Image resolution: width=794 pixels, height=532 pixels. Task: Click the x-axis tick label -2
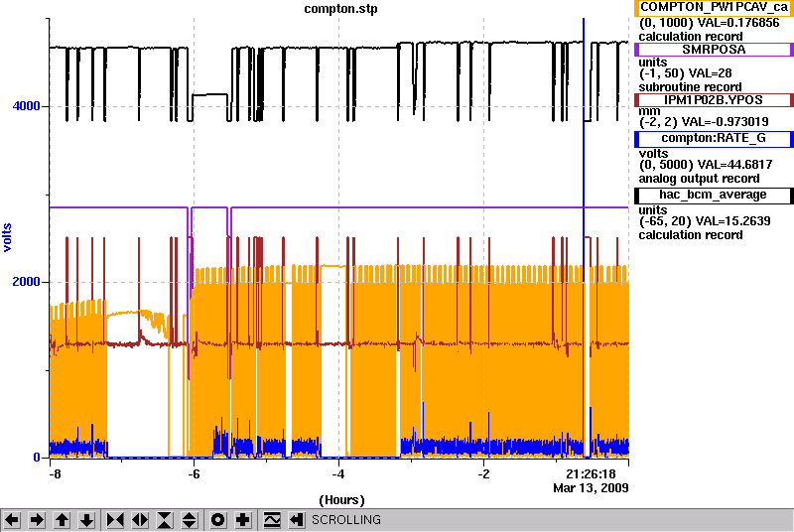pyautogui.click(x=483, y=474)
